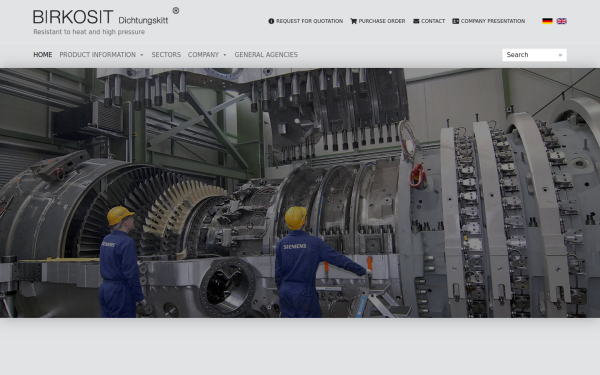Click the company presentation card icon
600x375 pixels.
455,21
